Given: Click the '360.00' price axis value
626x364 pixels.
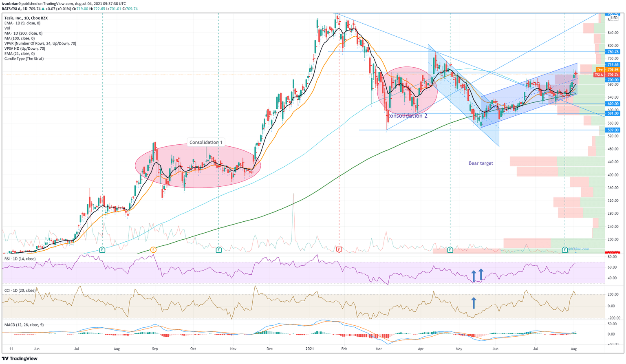Looking at the screenshot, I should click(x=613, y=188).
